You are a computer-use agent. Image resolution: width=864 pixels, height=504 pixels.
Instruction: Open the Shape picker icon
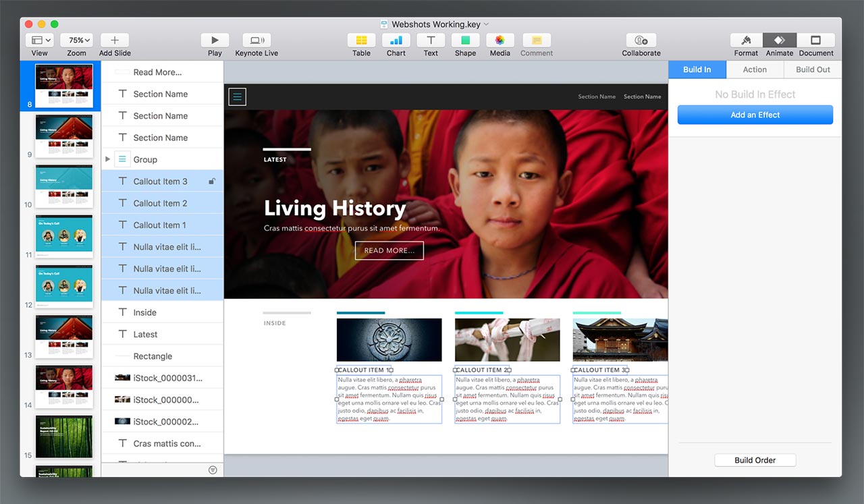coord(465,40)
